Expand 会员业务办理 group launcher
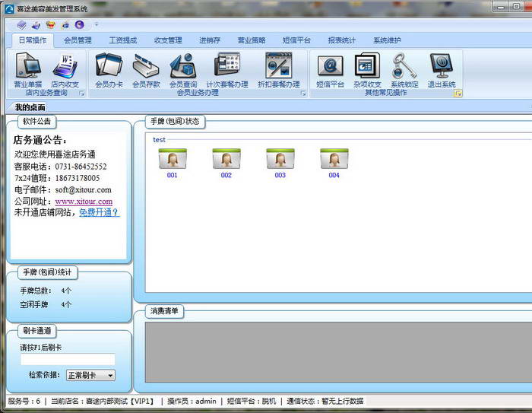The width and height of the screenshot is (532, 413). point(303,94)
